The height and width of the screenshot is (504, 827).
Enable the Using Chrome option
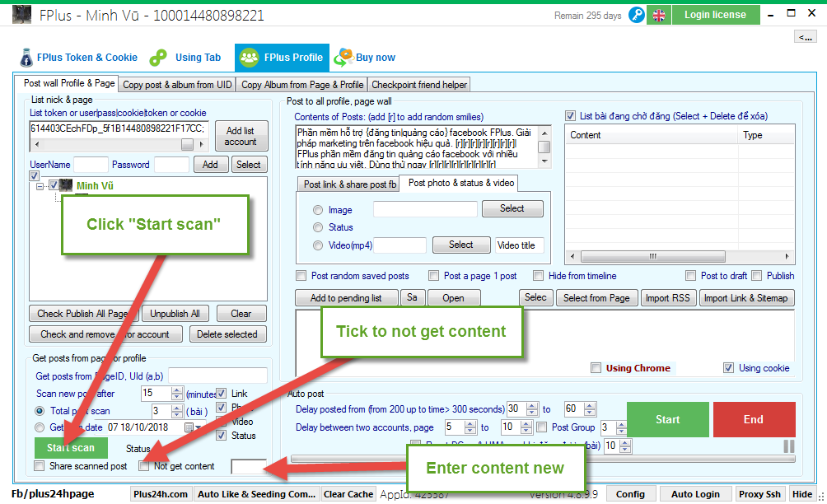point(596,368)
